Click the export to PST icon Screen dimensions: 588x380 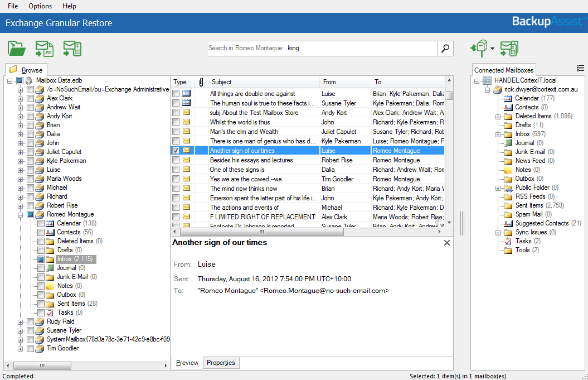point(45,49)
